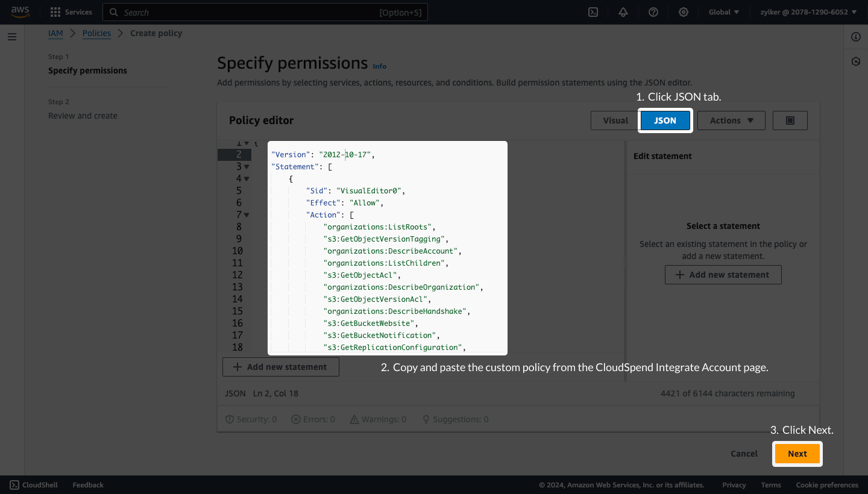Open the Global region selector
The height and width of the screenshot is (494, 868).
pyautogui.click(x=723, y=12)
